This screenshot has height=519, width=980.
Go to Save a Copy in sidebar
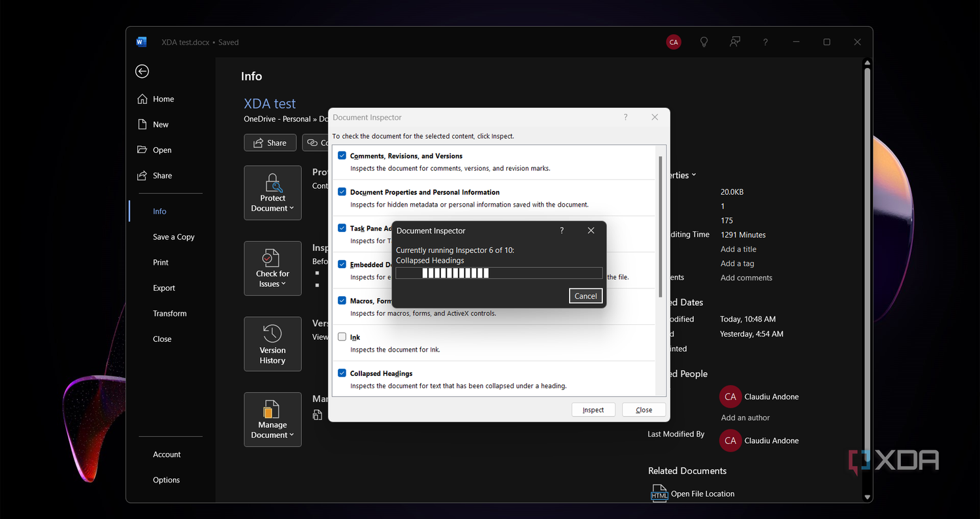174,237
